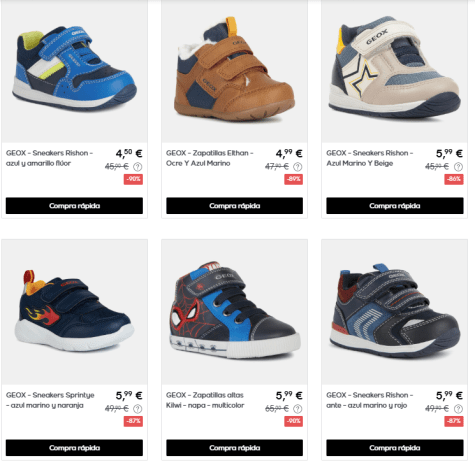Click Compra rápida for Sneakers Rishon azul y amarillo
475x465 pixels.
point(74,206)
